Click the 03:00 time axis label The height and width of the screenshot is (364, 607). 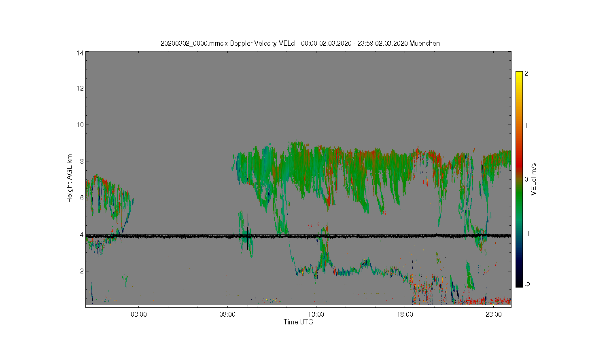pos(139,315)
